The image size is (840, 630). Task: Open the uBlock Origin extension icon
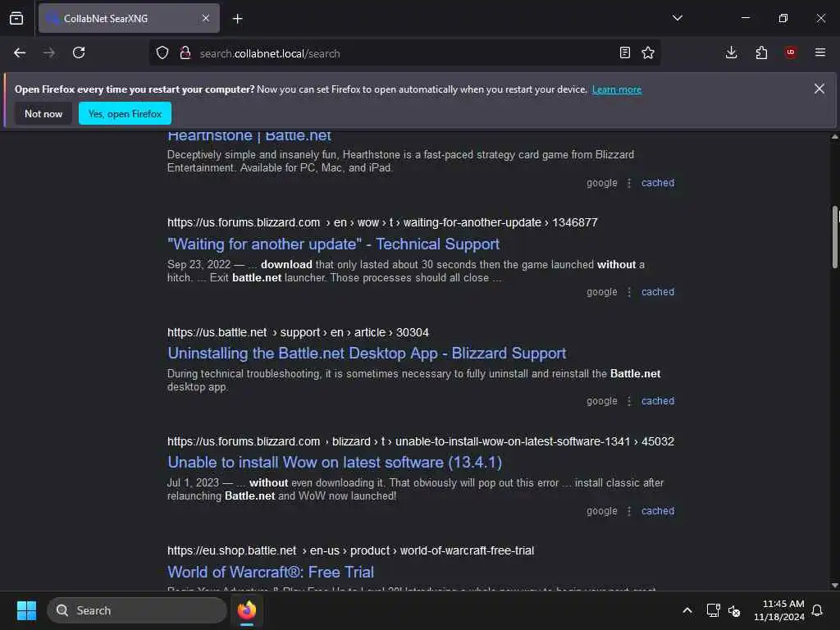(791, 52)
